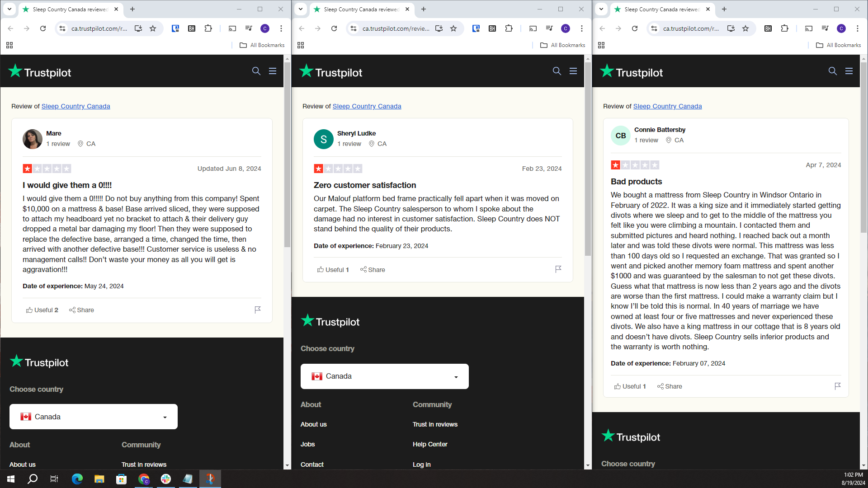Open Microsoft Edge from the taskbar
The width and height of the screenshot is (868, 488).
click(x=77, y=479)
